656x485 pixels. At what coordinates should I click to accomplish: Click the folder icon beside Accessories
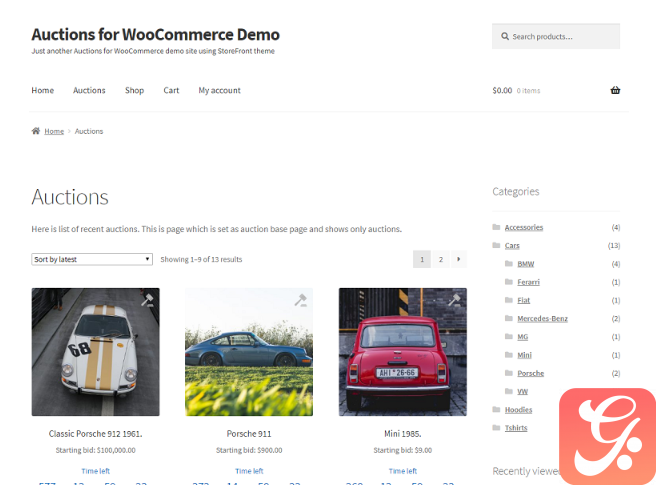pyautogui.click(x=497, y=227)
